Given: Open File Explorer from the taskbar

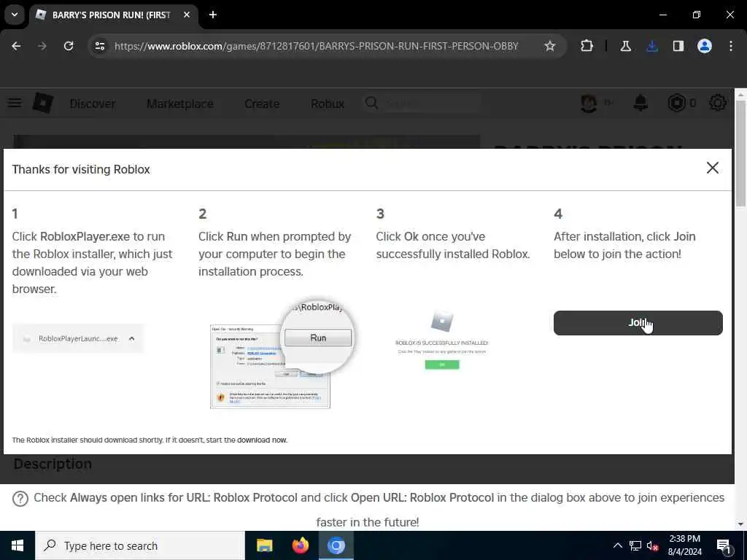Looking at the screenshot, I should coord(264,545).
